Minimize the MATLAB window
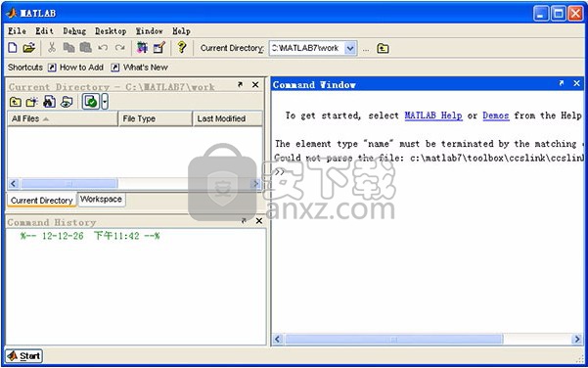Screen dimensions: 588x368 tap(540, 14)
